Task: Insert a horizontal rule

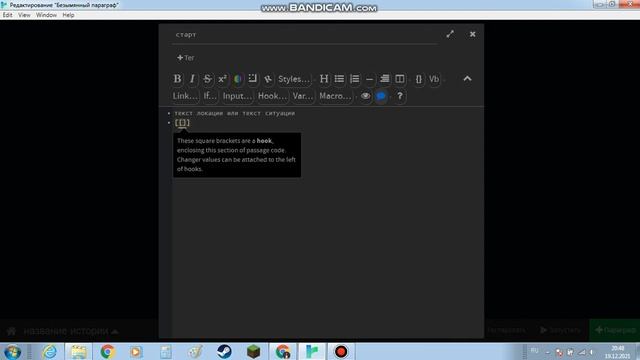Action: click(369, 79)
